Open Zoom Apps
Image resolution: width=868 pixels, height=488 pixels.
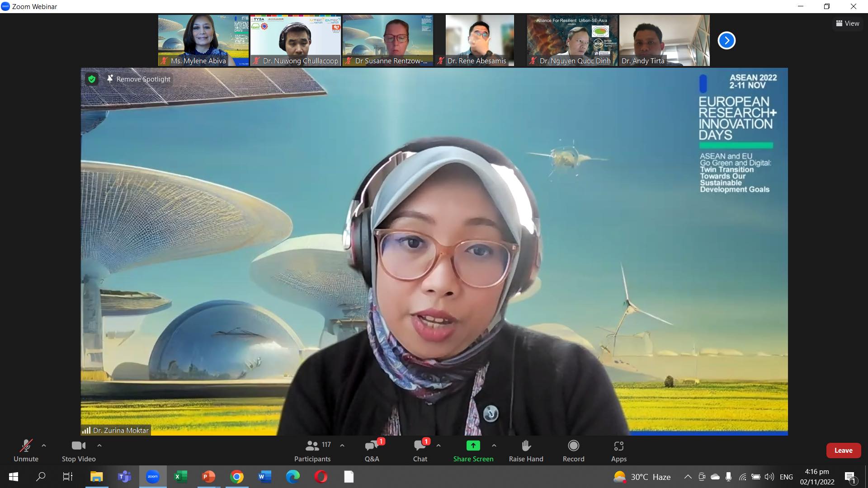(x=619, y=451)
